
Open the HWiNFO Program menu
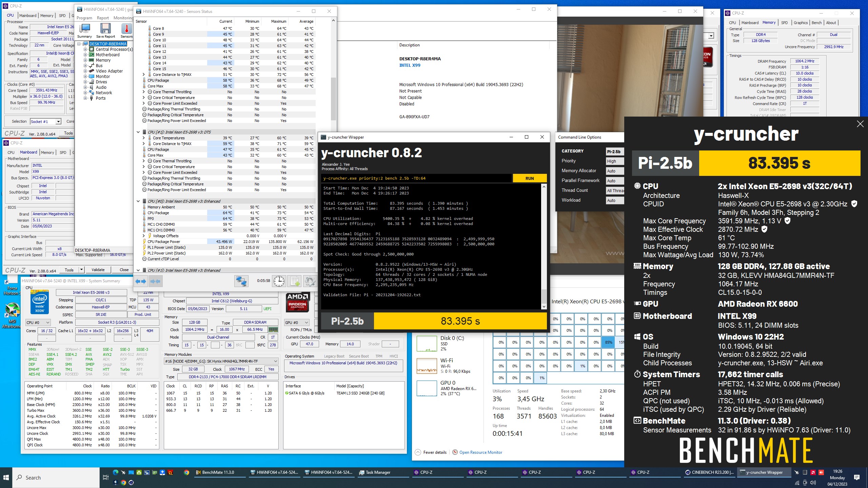pyautogui.click(x=84, y=18)
